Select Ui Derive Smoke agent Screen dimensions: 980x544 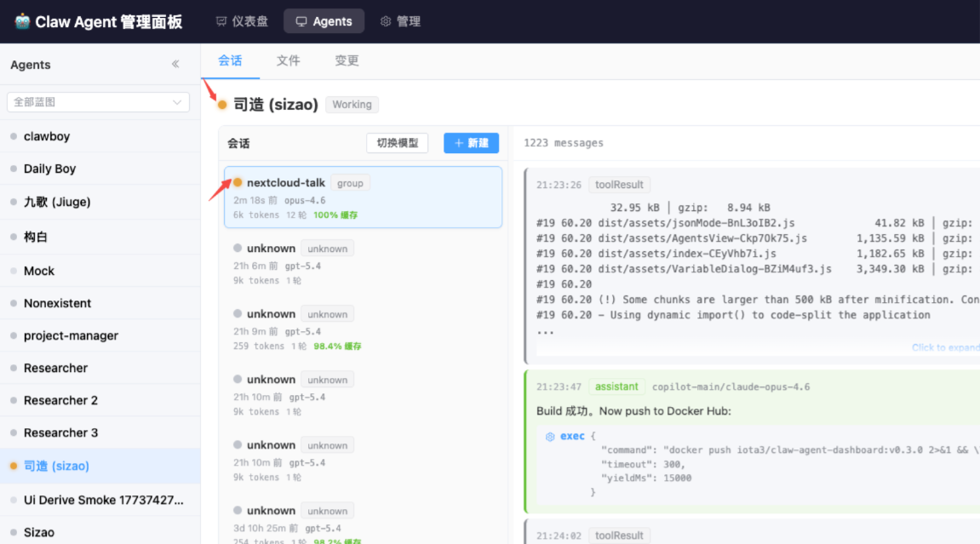[100, 500]
